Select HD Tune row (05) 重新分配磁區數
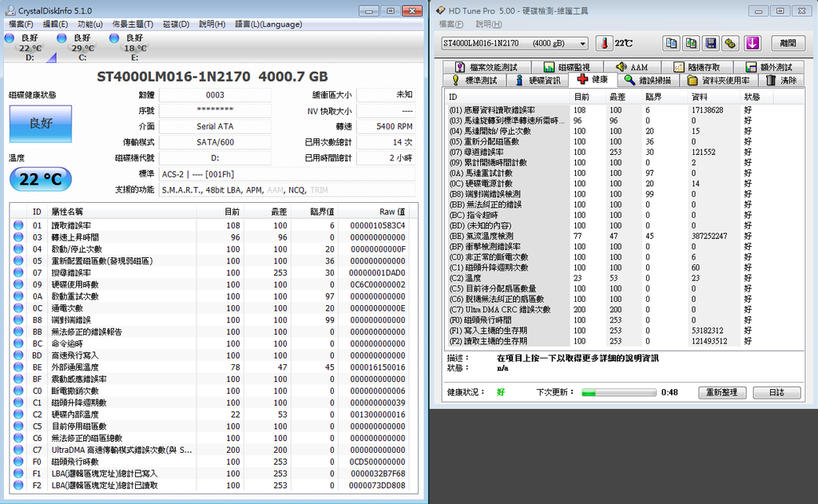 (x=623, y=141)
